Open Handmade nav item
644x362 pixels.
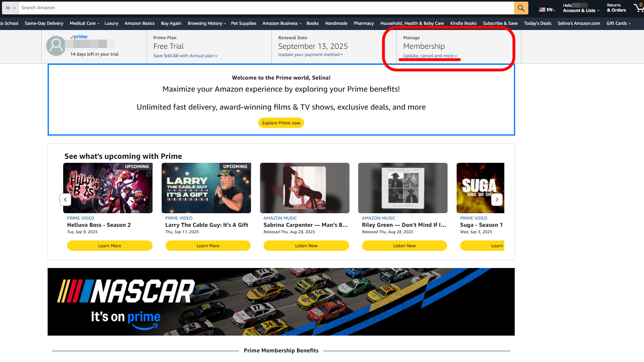tap(336, 23)
